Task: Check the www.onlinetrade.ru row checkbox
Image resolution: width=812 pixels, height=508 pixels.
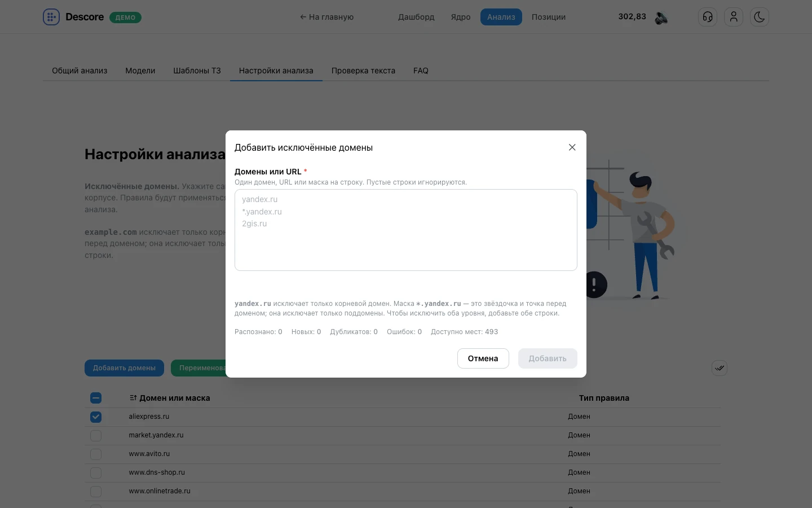Action: pyautogui.click(x=96, y=491)
